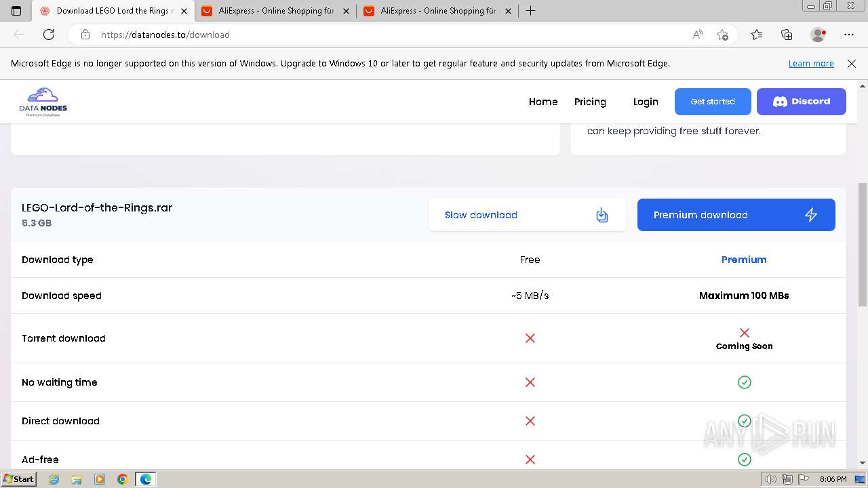This screenshot has width=868, height=488.
Task: Select the LEGO-Lord-of-the-Rings.rar file name
Action: pos(97,208)
